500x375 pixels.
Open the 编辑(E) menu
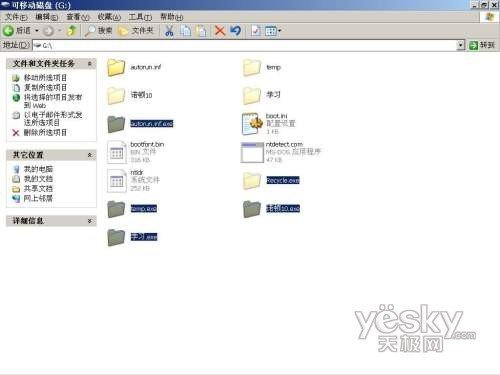click(x=46, y=17)
